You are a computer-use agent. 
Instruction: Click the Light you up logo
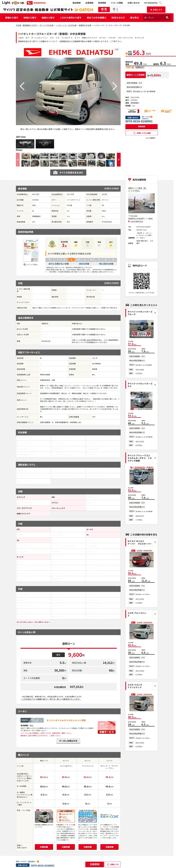click(13, 3)
